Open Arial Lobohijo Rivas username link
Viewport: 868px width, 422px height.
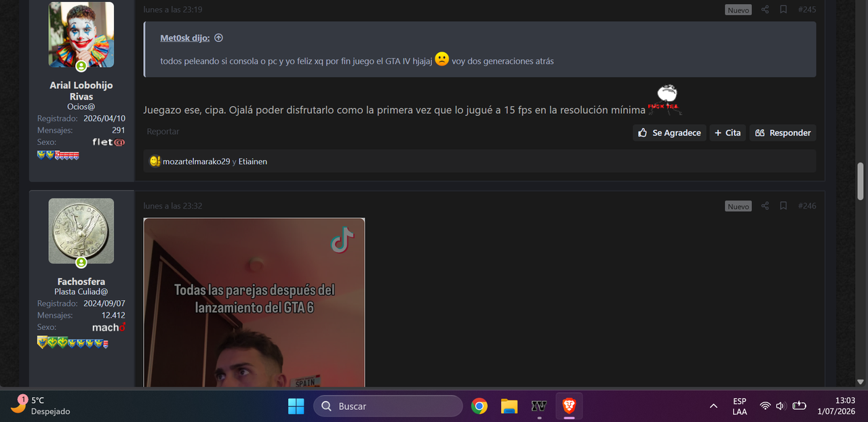(81, 91)
